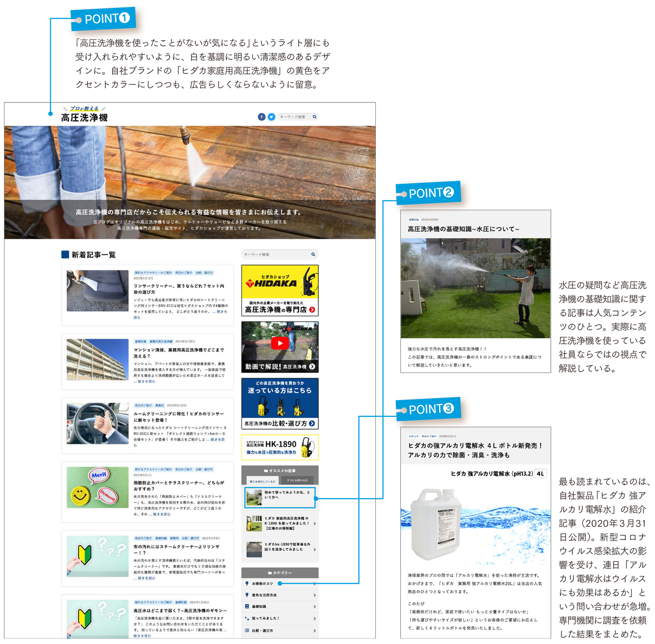Click the 基礎知識 tag on マンション清掃 article
655x644 pixels.
point(140,341)
